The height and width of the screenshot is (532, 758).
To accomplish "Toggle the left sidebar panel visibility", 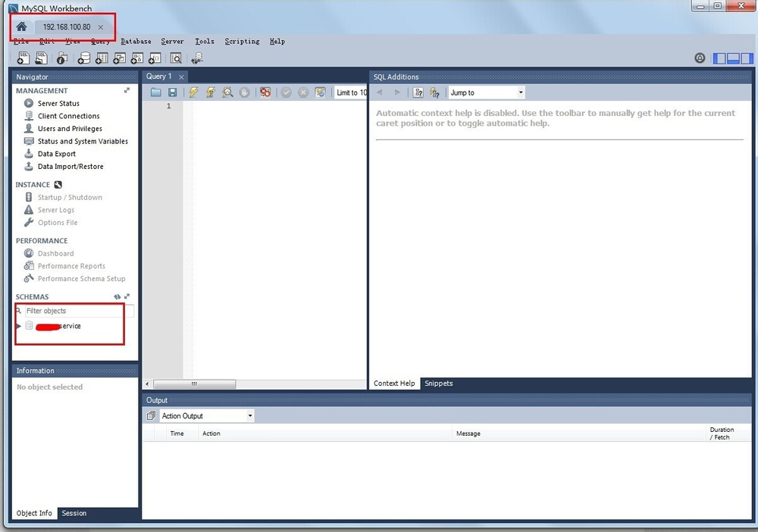I will pyautogui.click(x=720, y=58).
